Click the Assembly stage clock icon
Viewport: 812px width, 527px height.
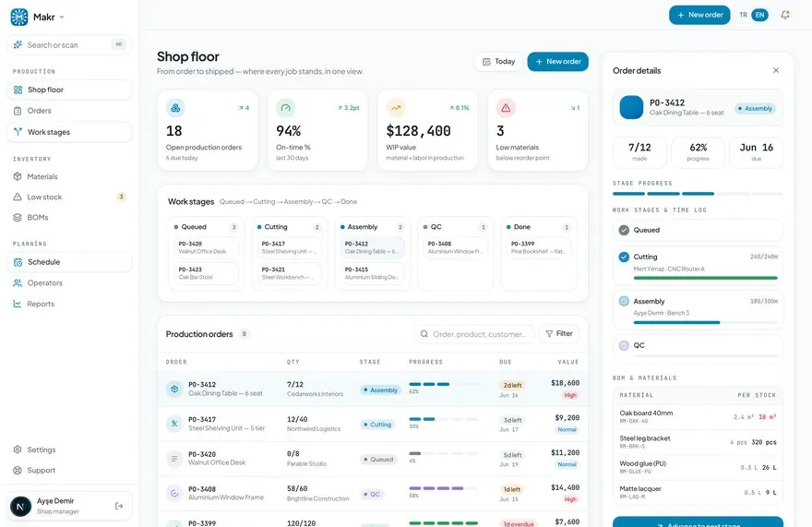624,301
